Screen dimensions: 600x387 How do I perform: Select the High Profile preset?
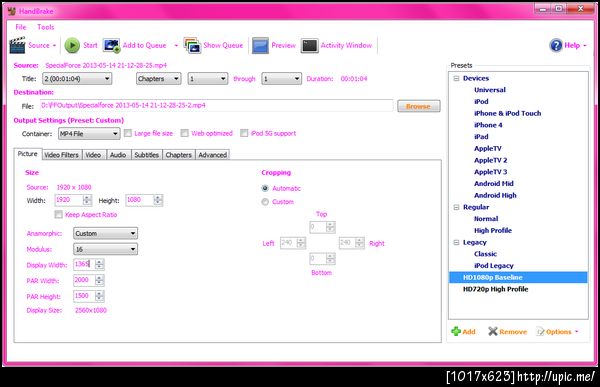(x=493, y=230)
